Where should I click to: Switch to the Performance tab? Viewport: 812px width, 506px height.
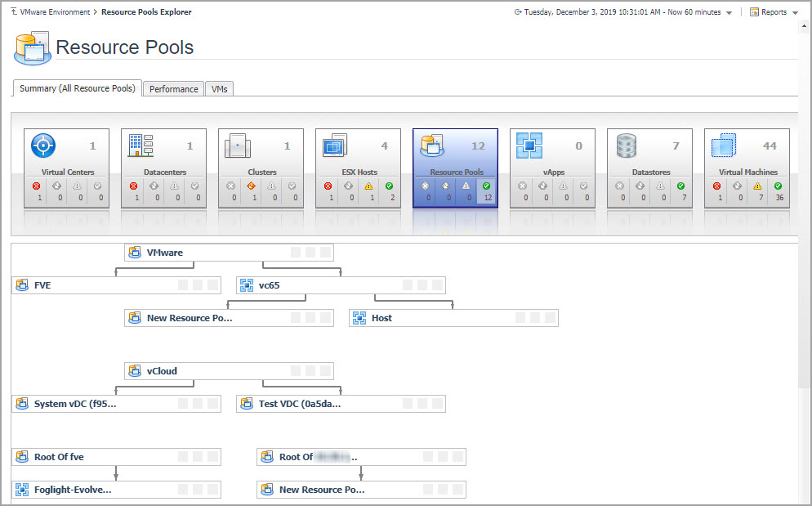(173, 89)
